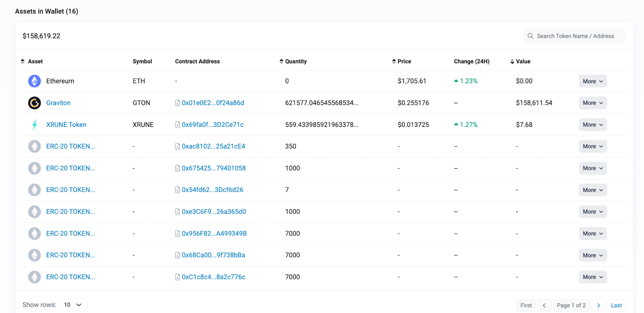Jump to the First page
644x313 pixels.
[526, 305]
